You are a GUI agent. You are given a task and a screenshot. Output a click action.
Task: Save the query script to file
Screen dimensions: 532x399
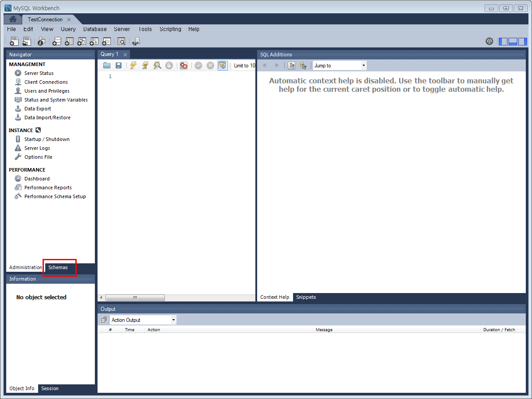click(x=118, y=66)
